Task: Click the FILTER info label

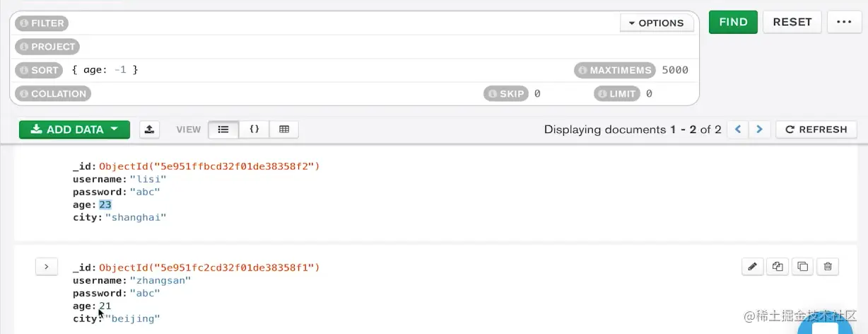Action: click(x=41, y=23)
